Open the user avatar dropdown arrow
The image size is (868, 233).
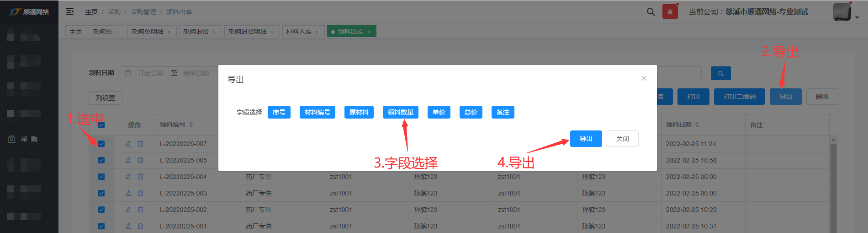(x=857, y=17)
